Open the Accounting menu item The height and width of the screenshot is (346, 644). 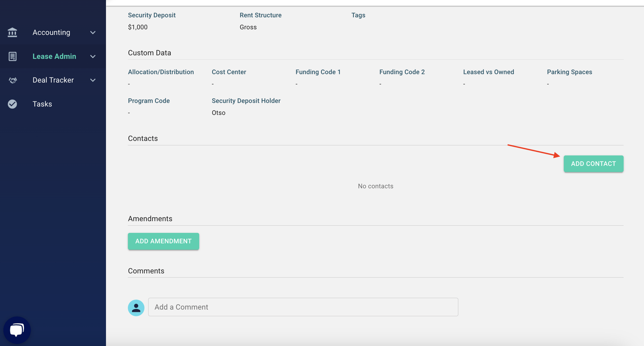click(51, 33)
